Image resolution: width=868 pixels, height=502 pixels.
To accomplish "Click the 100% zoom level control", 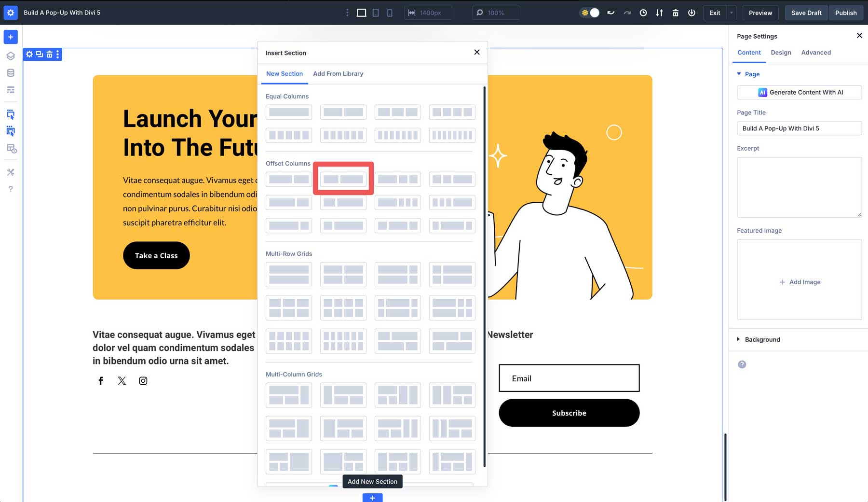I will click(x=496, y=13).
